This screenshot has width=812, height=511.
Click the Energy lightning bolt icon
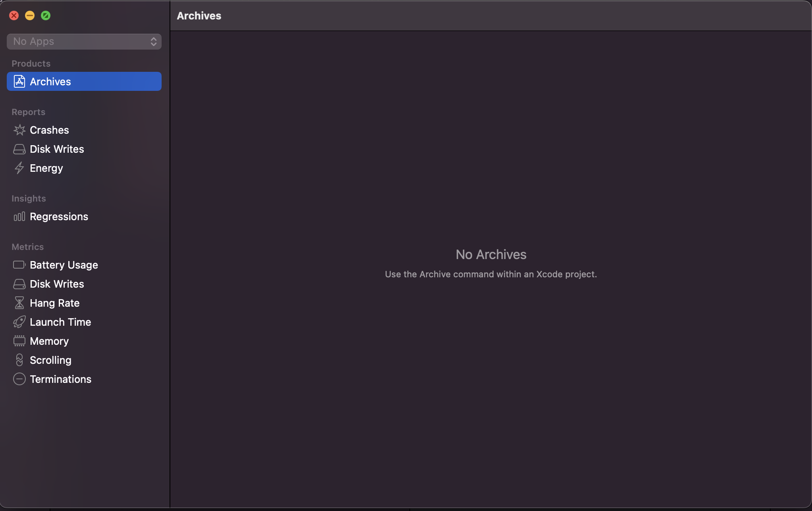click(19, 168)
